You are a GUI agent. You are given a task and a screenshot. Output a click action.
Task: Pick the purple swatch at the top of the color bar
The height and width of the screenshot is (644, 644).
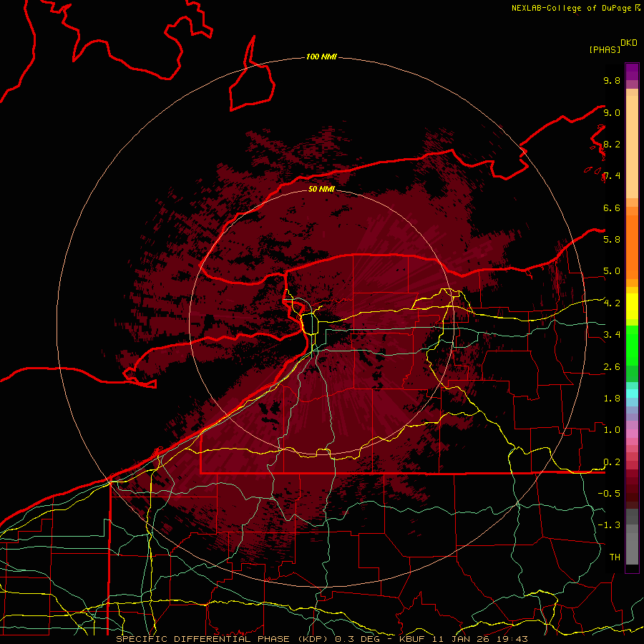[632, 72]
